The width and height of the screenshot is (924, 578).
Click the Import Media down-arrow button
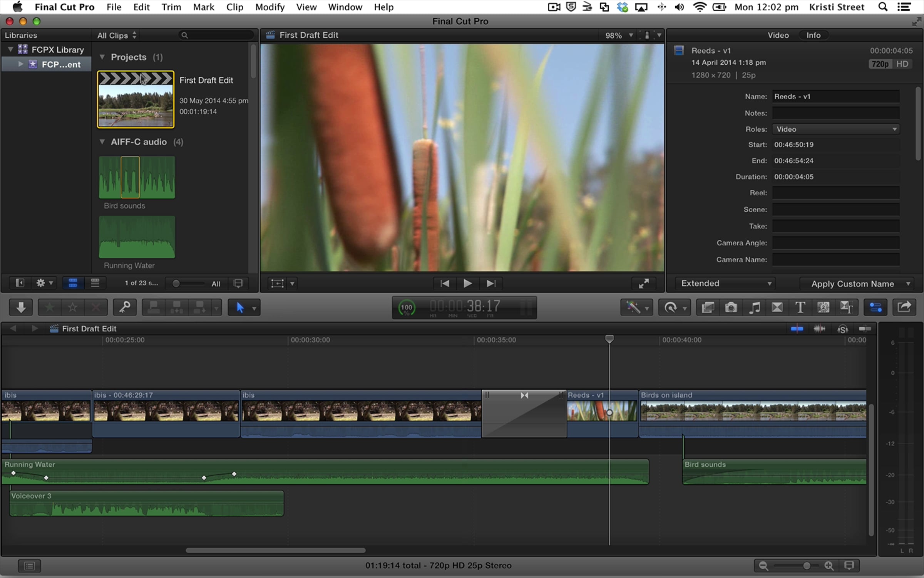pyautogui.click(x=21, y=307)
